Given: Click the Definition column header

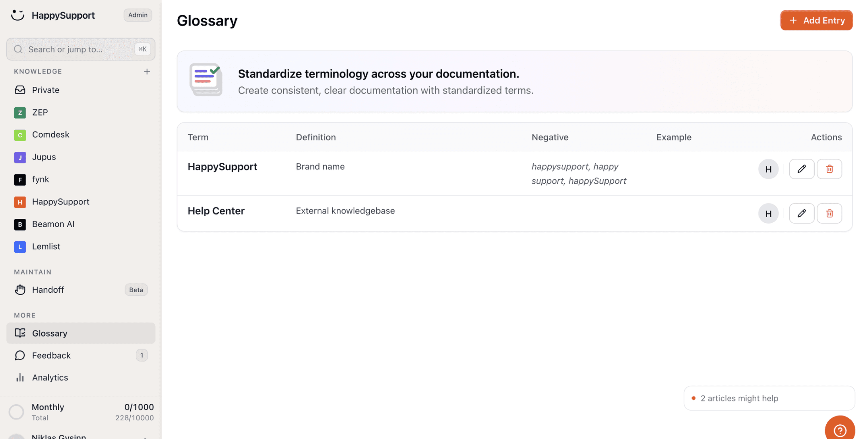Looking at the screenshot, I should click(316, 137).
